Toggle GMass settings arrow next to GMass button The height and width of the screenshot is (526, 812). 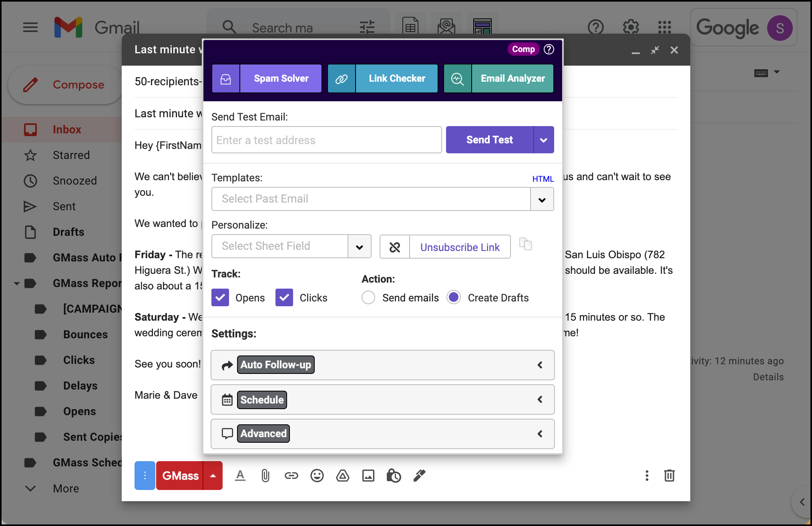coord(213,476)
